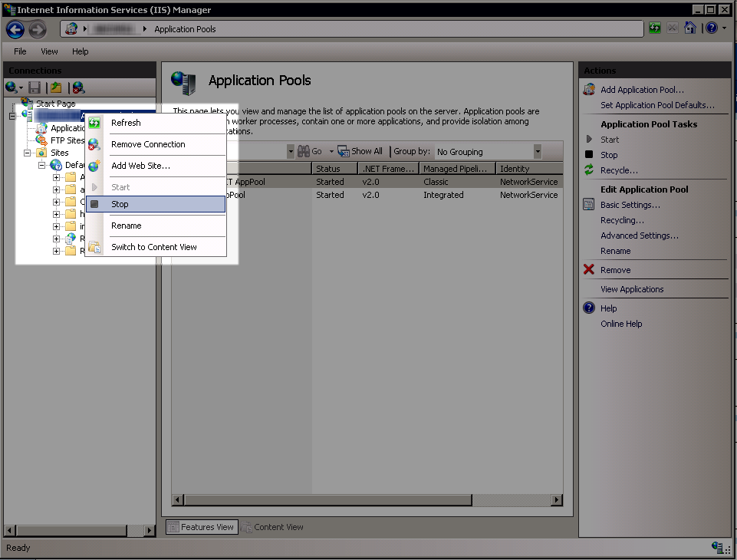737x560 pixels.
Task: Click Set Application Pool Defaults... link
Action: coord(657,105)
